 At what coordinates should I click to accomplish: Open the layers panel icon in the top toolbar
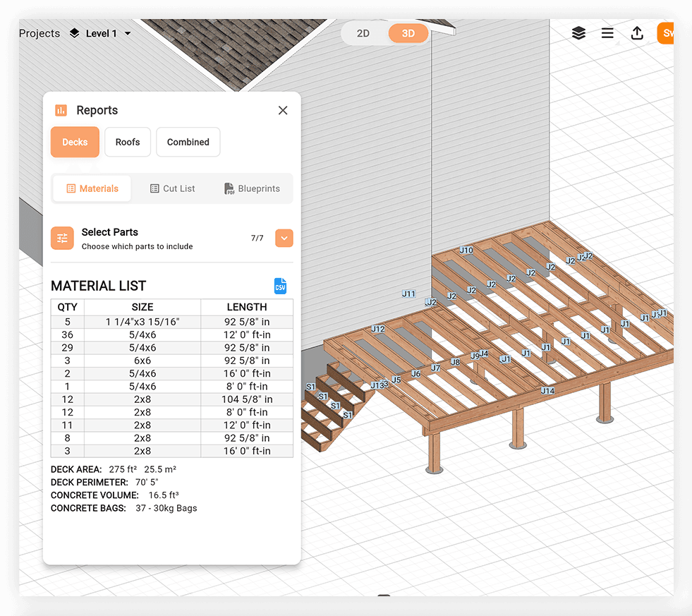(578, 33)
